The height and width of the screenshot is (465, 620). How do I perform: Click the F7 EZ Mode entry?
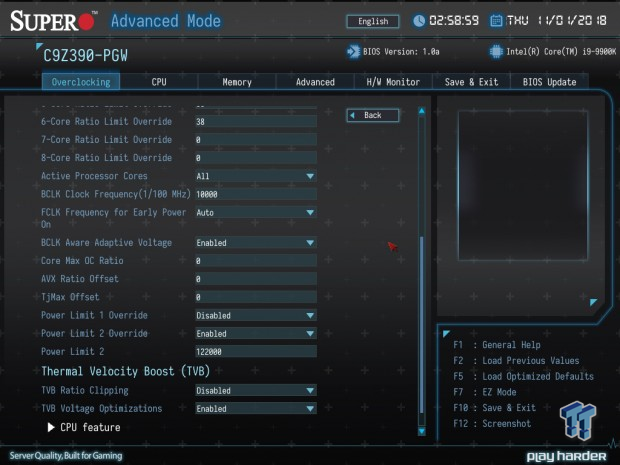pos(485,392)
